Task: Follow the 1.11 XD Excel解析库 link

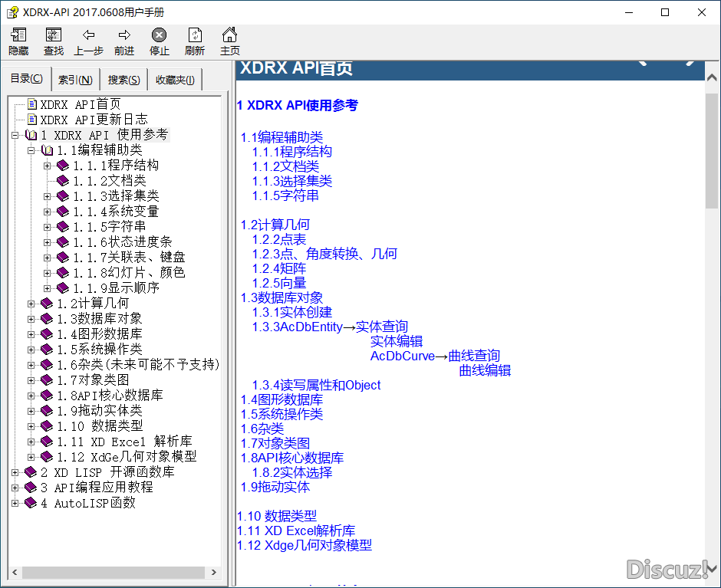Action: [x=296, y=531]
